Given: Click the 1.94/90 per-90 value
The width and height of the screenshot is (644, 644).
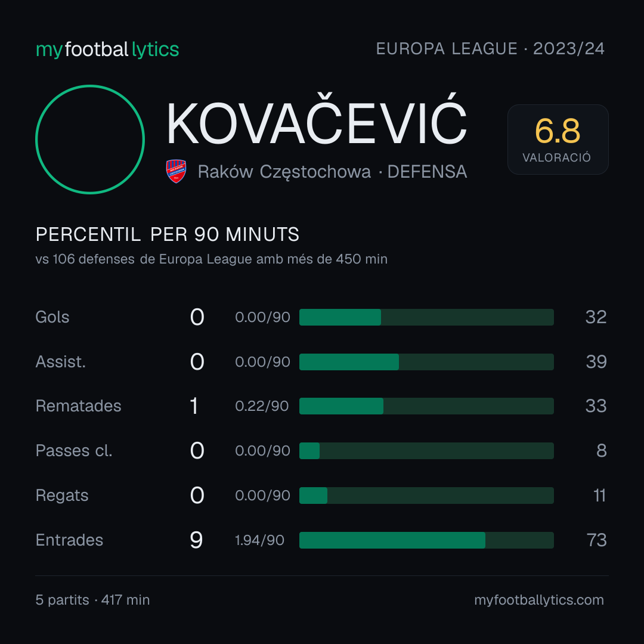Looking at the screenshot, I should point(259,540).
